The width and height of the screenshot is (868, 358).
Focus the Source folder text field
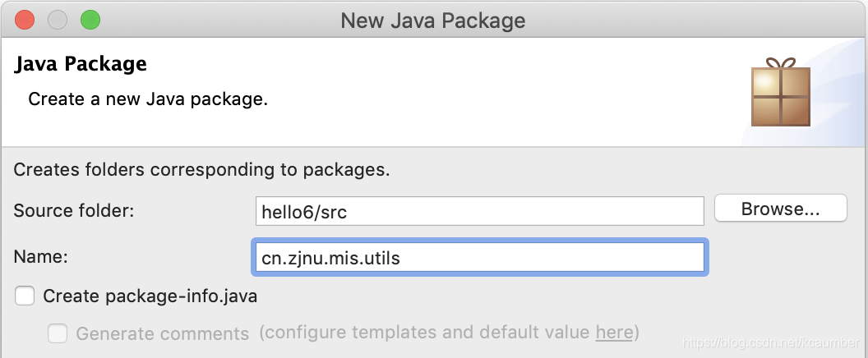click(x=479, y=211)
